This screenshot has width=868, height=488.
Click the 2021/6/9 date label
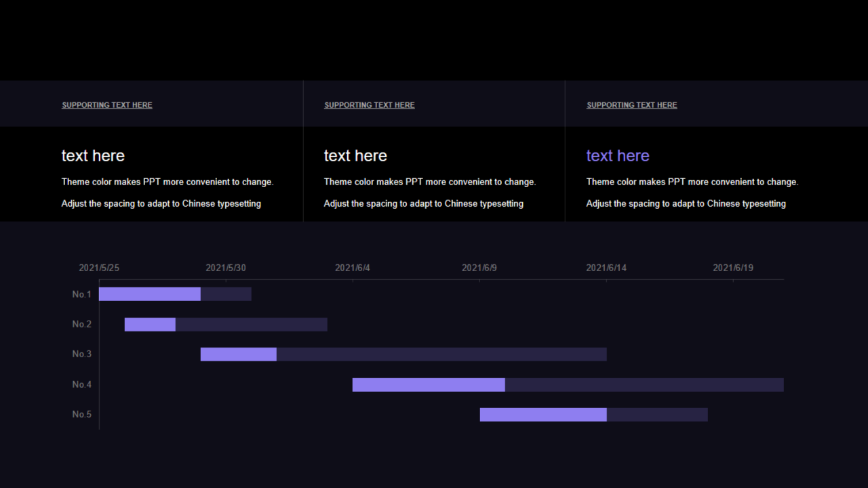[x=479, y=268]
